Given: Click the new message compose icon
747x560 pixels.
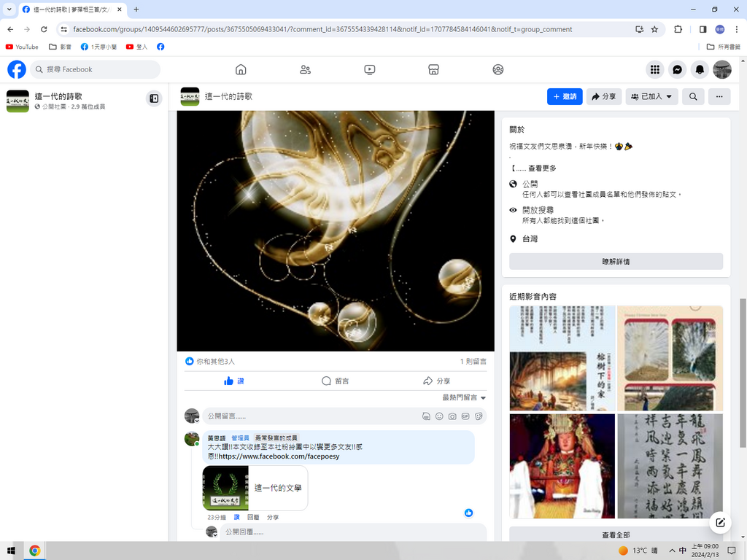Looking at the screenshot, I should 720,522.
